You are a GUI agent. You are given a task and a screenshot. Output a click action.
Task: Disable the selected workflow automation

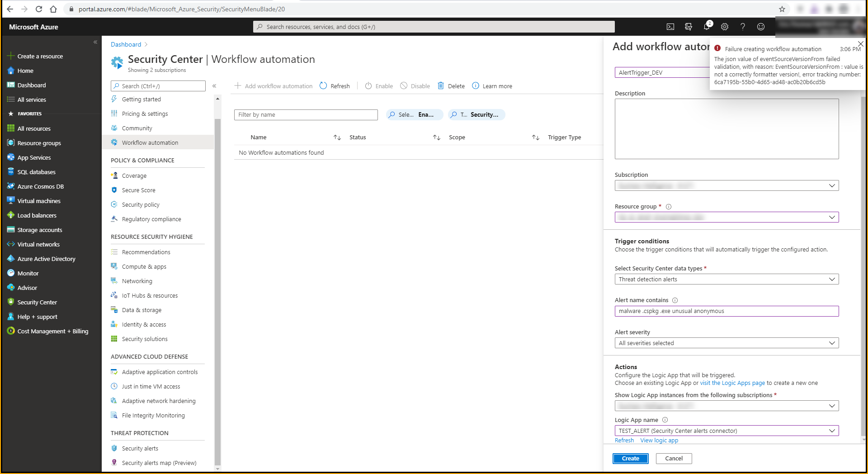point(415,86)
